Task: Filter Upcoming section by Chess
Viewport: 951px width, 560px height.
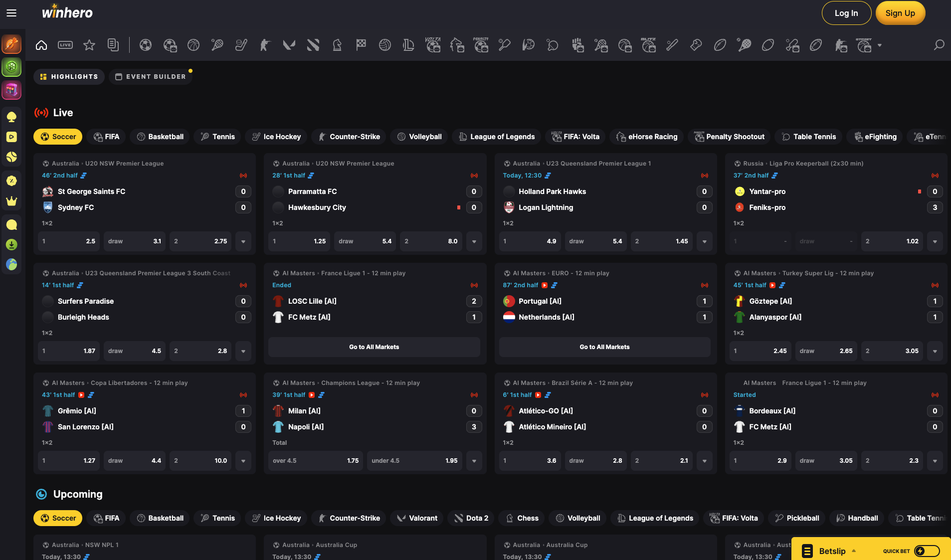Action: click(522, 518)
